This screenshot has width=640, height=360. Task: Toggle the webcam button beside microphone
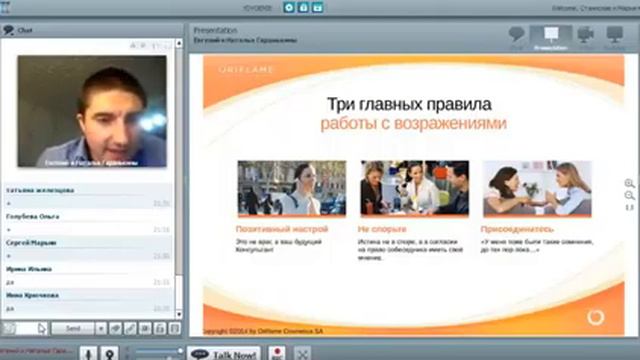coord(109,353)
